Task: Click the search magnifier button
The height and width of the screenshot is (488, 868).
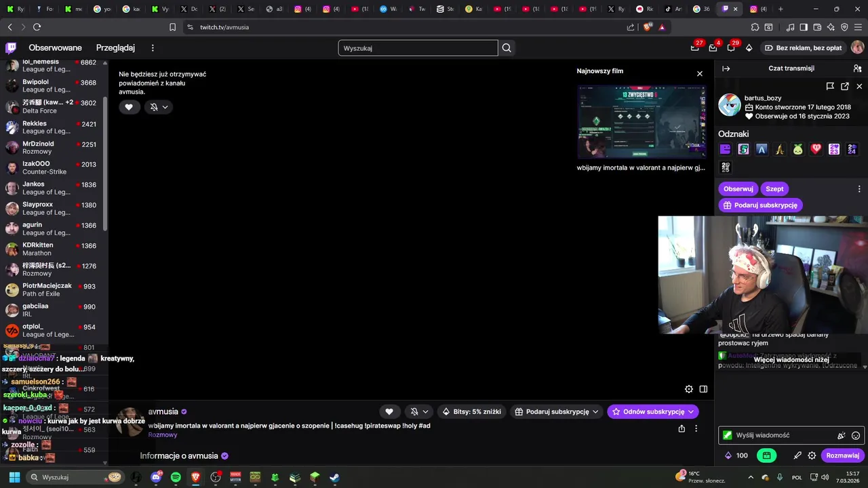Action: [x=507, y=48]
